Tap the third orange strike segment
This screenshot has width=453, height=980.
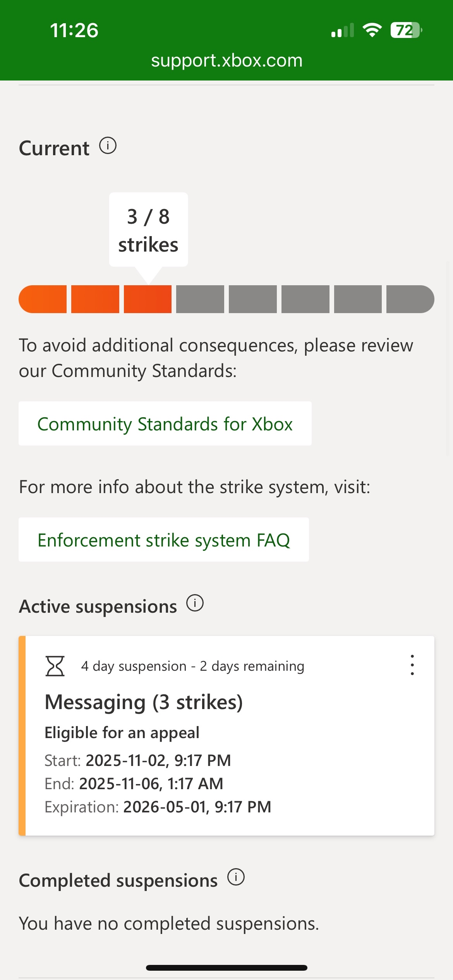[148, 299]
